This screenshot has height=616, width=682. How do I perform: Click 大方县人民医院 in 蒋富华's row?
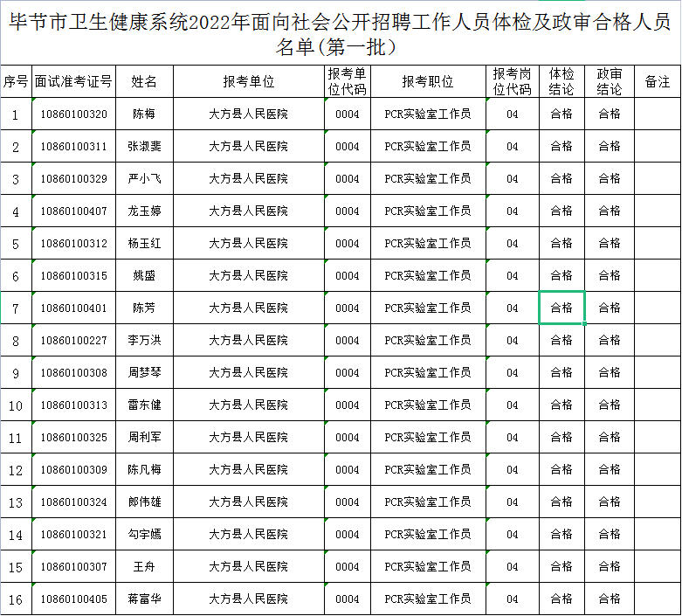click(x=249, y=599)
